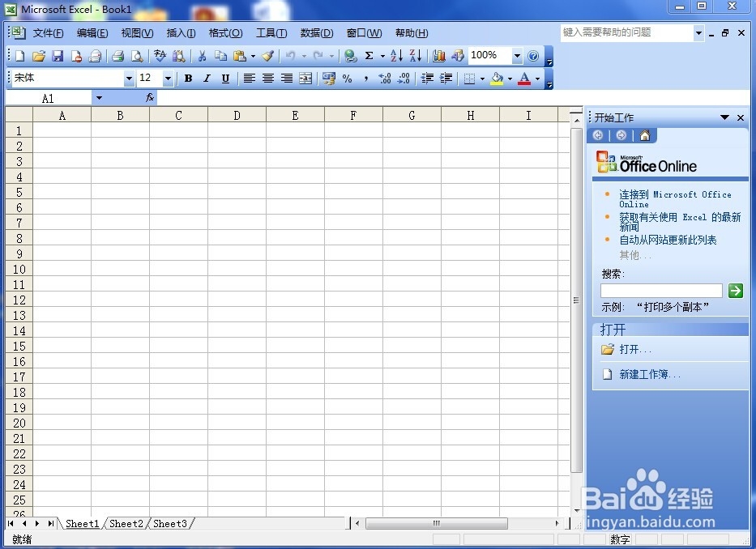Screen dimensions: 756x549
Task: Save the workbook with the floppy disk icon
Action: click(58, 56)
